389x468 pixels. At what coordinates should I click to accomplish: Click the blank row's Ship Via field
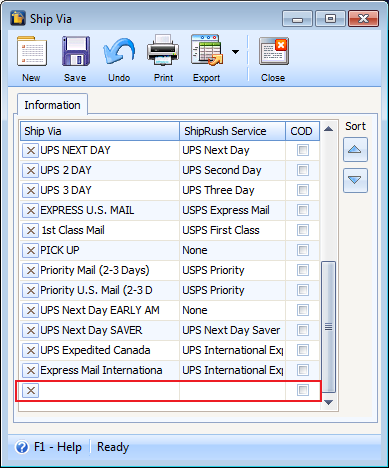coord(109,390)
